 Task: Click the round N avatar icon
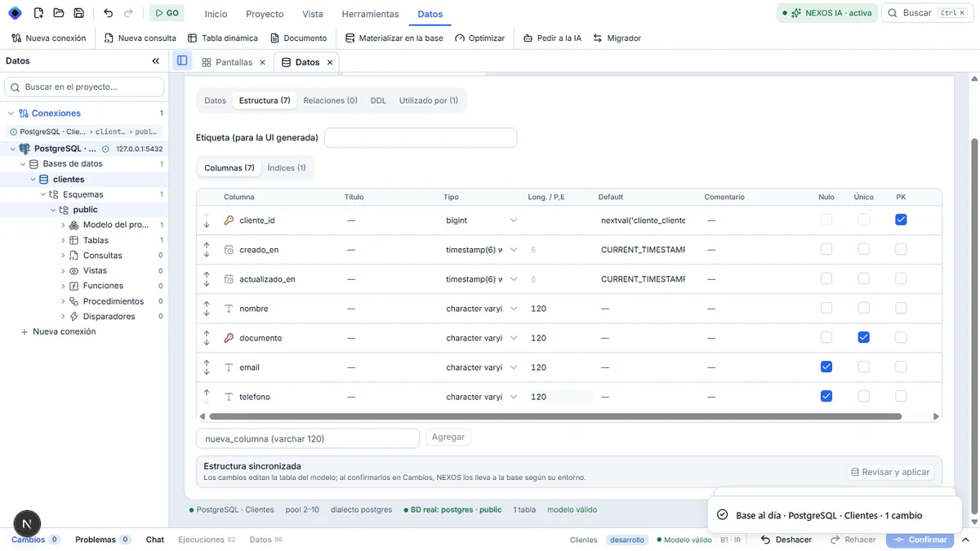(28, 524)
